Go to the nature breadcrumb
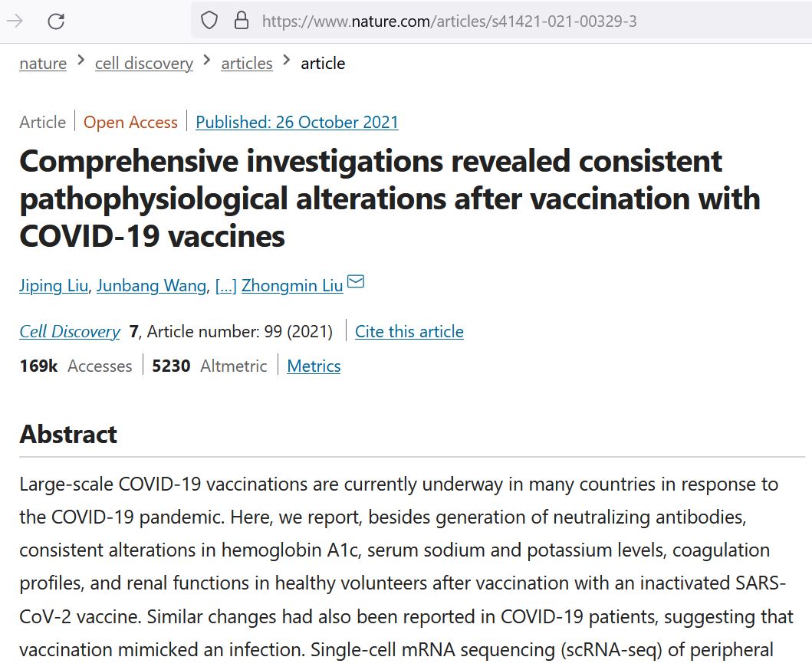 point(43,64)
